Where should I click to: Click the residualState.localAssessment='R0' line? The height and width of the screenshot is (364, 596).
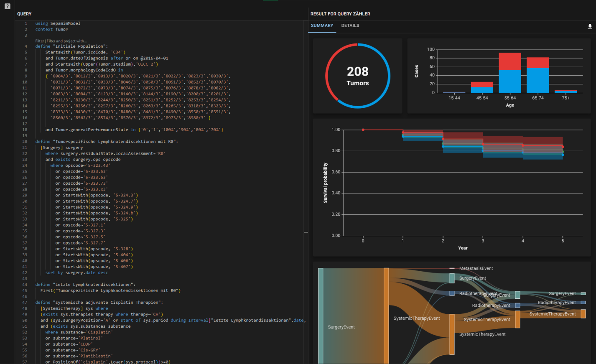(105, 153)
